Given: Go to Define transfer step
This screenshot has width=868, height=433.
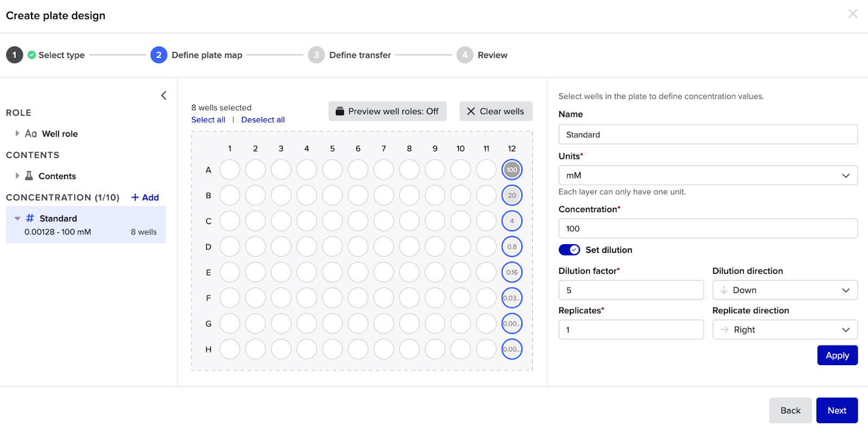Looking at the screenshot, I should click(359, 55).
